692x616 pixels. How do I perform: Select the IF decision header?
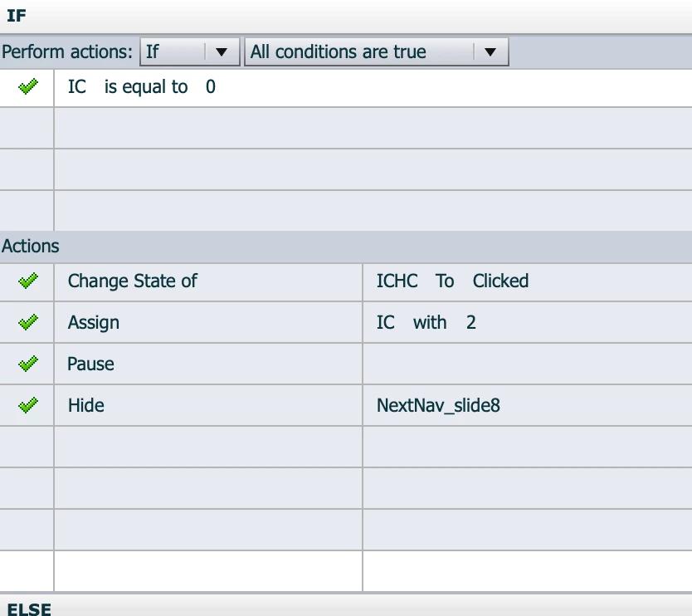pos(346,17)
